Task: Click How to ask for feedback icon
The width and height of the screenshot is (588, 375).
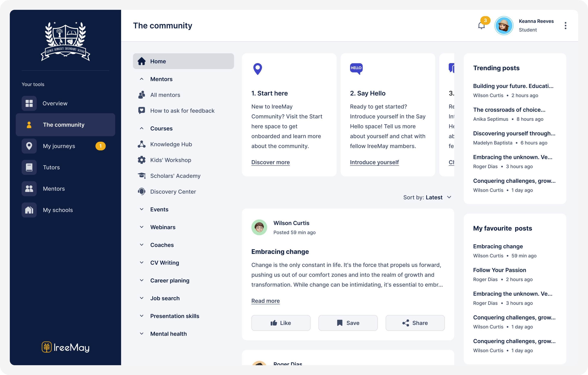Action: pos(142,111)
